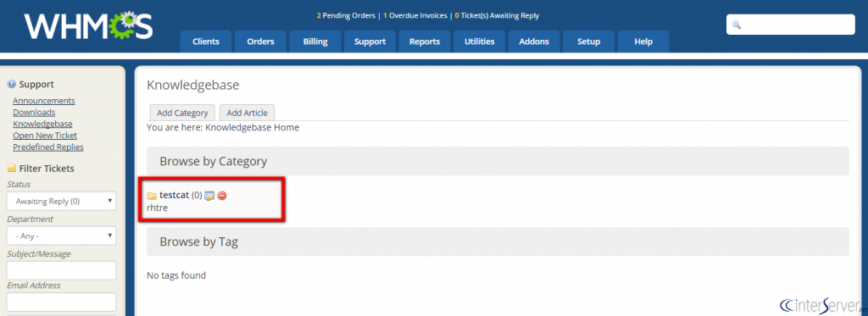This screenshot has height=316, width=868.
Task: Click the 'No tags found' text
Action: click(x=176, y=275)
